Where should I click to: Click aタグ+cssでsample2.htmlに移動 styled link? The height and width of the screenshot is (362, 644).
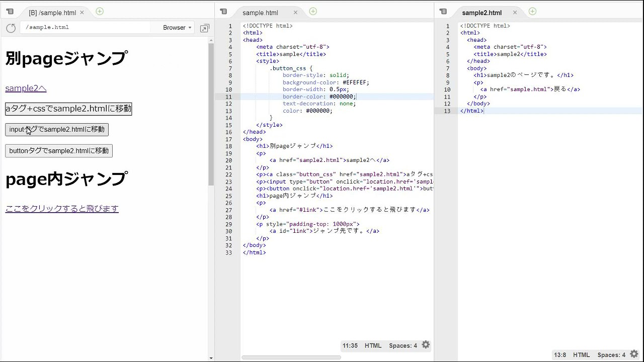pyautogui.click(x=68, y=109)
